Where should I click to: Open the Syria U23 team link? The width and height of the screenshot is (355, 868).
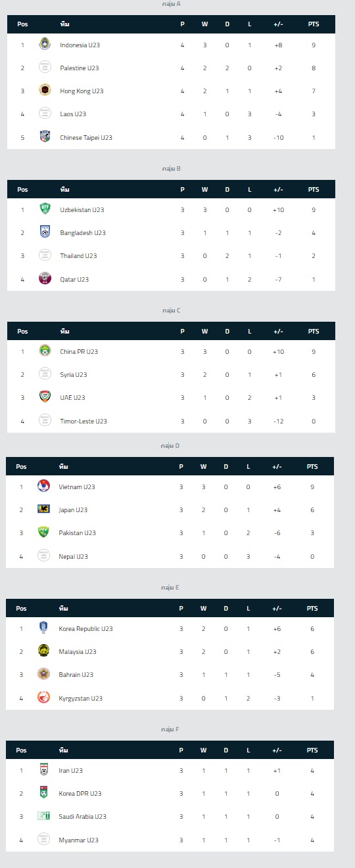pos(74,374)
